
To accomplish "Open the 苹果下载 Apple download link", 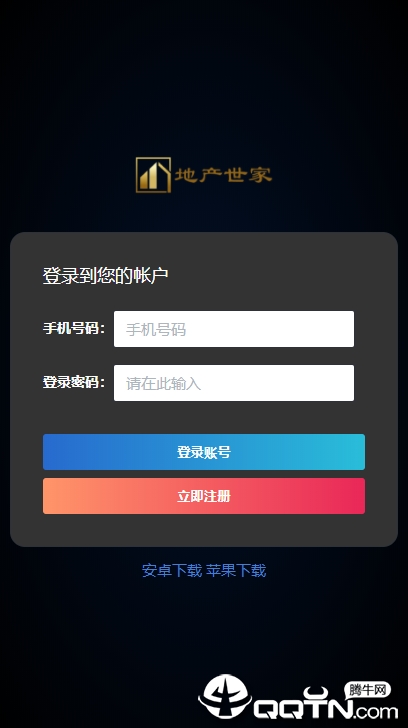I will coord(236,571).
